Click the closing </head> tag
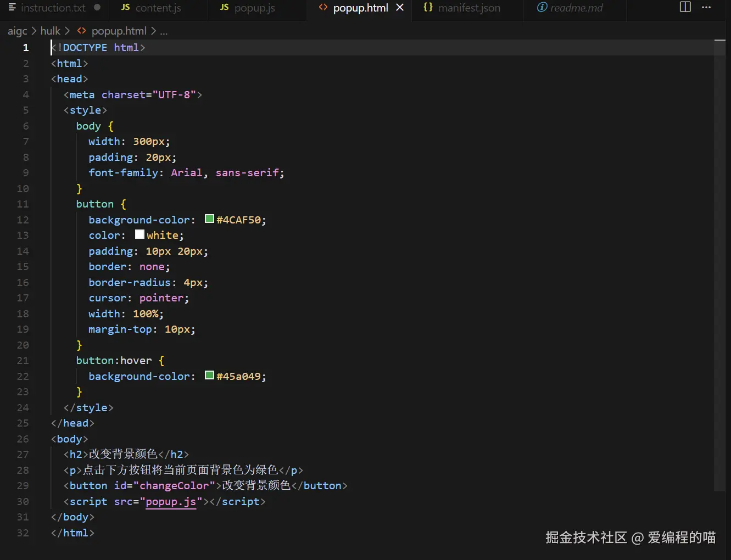 coord(72,423)
